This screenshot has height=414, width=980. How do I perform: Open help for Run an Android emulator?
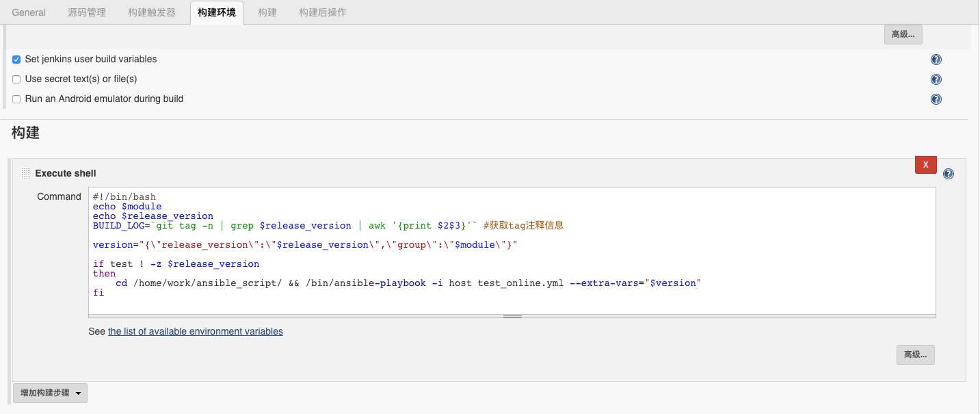point(936,99)
